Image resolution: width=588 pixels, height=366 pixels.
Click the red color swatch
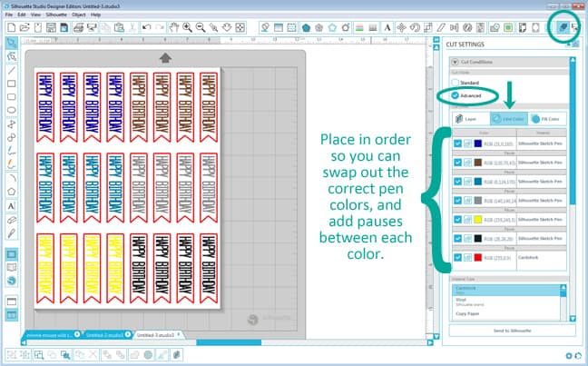pos(477,258)
